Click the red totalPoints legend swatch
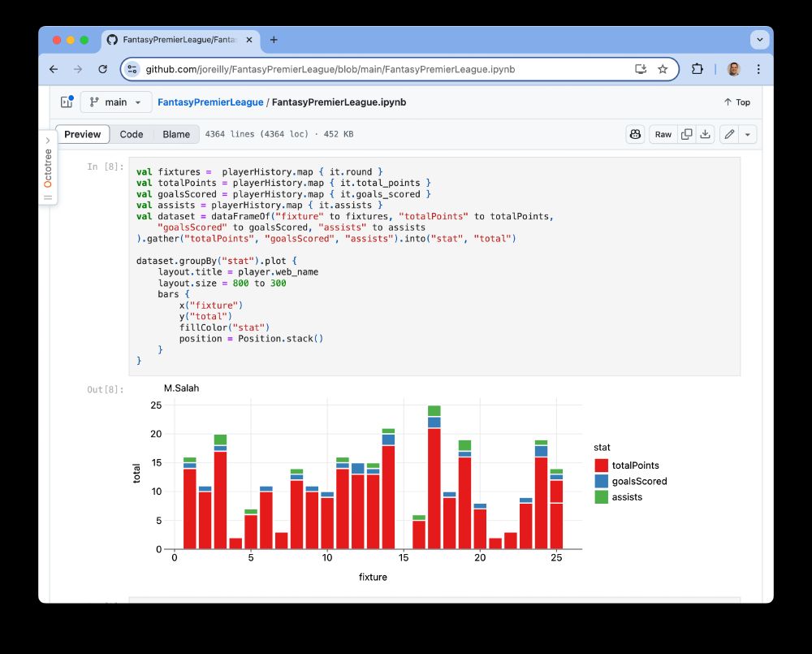 pyautogui.click(x=601, y=465)
